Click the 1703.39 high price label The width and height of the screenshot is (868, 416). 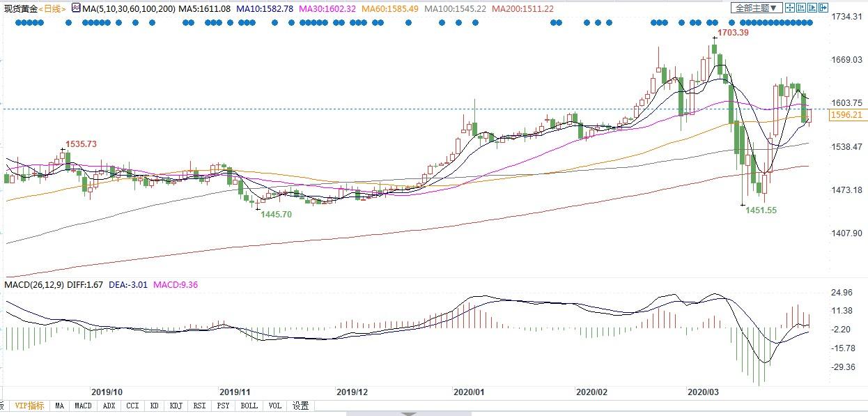tap(733, 32)
